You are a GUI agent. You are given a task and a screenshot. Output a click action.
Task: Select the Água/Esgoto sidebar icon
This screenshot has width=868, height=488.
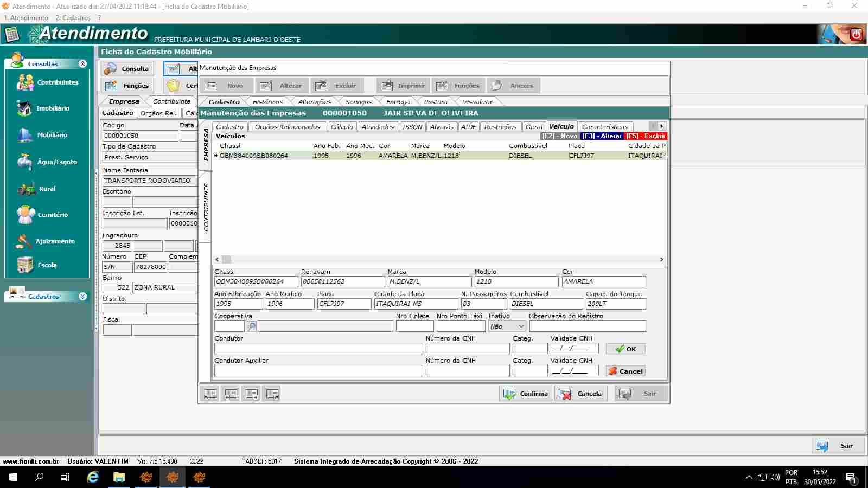(x=24, y=162)
